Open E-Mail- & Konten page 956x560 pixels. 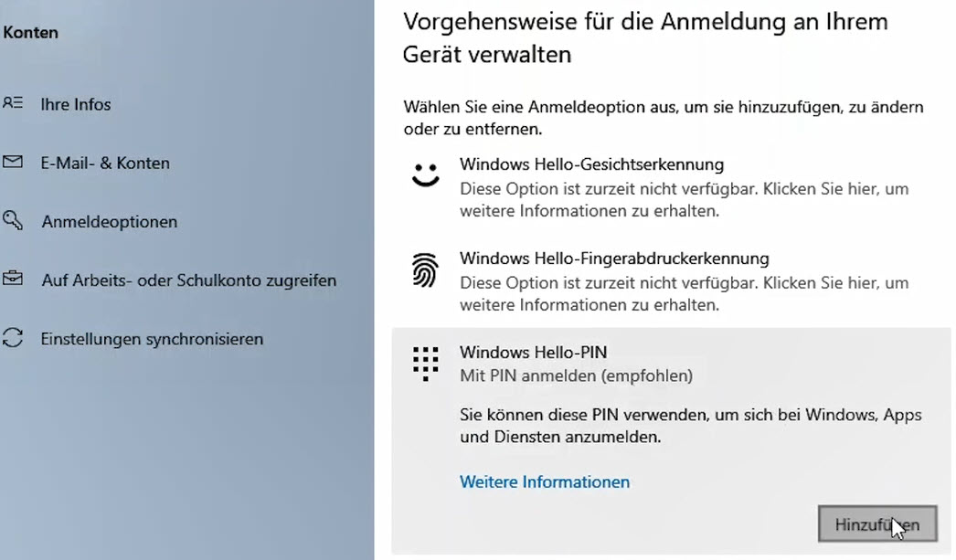pyautogui.click(x=105, y=163)
